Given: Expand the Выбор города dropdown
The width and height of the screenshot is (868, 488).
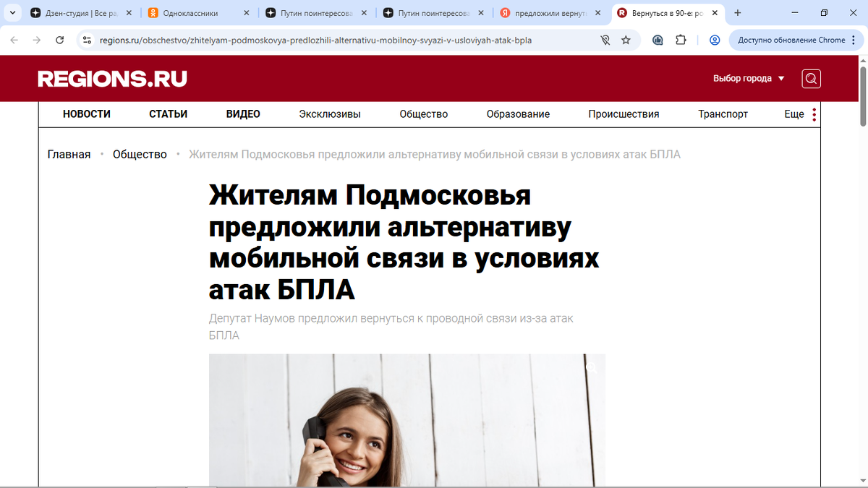Looking at the screenshot, I should (749, 78).
